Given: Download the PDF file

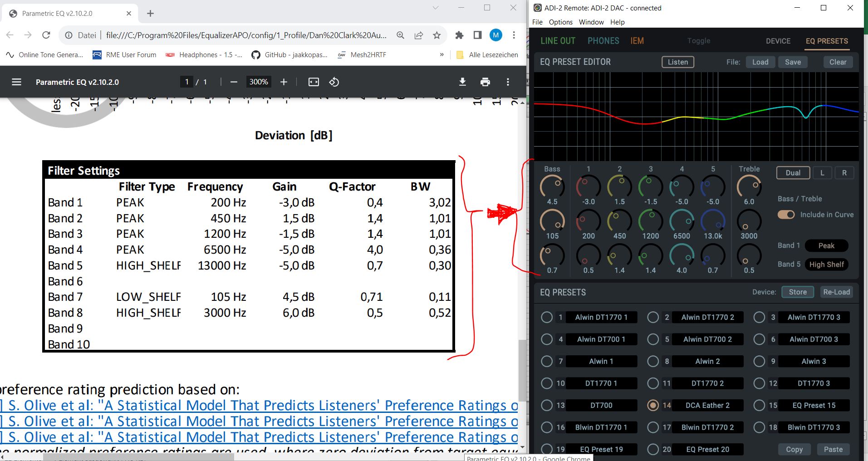Looking at the screenshot, I should pos(462,82).
